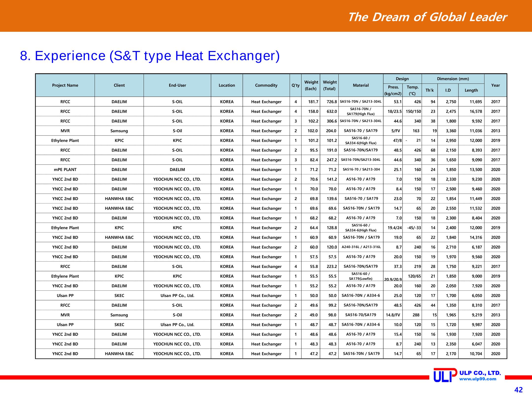Select the 14,316 length cell

[x=471, y=237]
